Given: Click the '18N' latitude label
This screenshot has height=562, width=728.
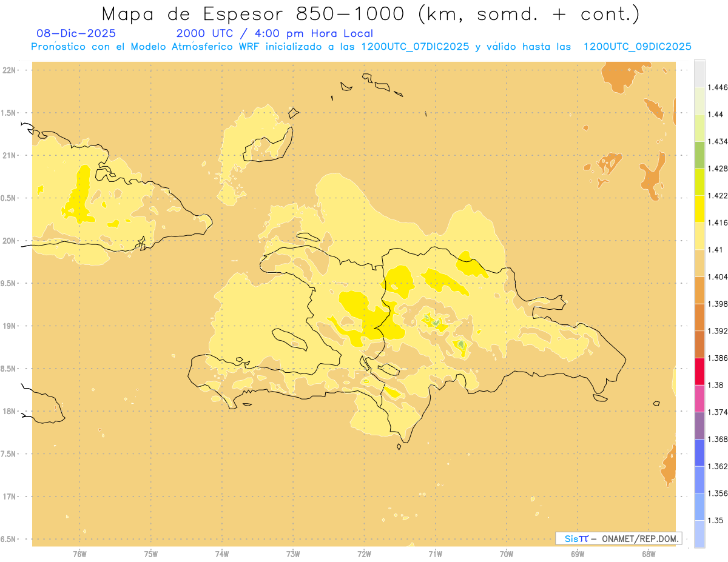Looking at the screenshot, I should click(10, 411).
